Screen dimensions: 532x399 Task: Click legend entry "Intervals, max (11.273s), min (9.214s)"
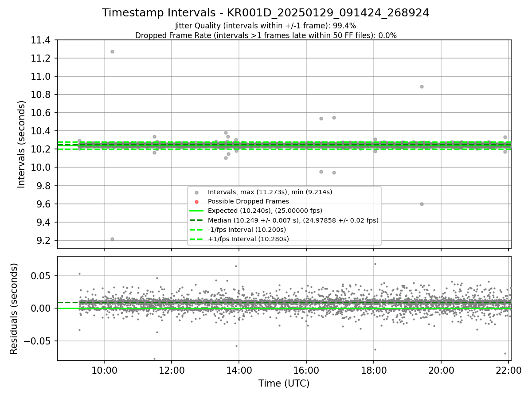pyautogui.click(x=270, y=192)
